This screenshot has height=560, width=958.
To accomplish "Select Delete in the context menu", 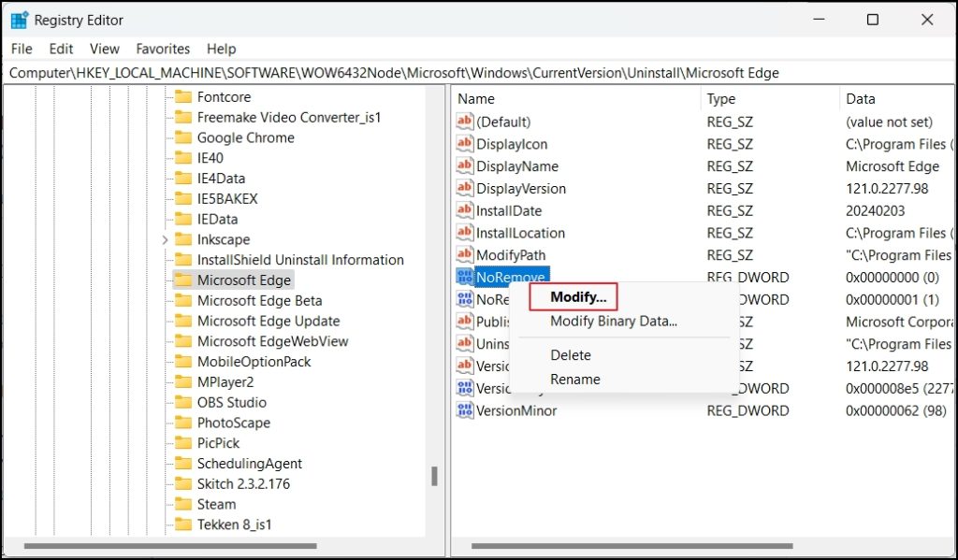I will 570,355.
